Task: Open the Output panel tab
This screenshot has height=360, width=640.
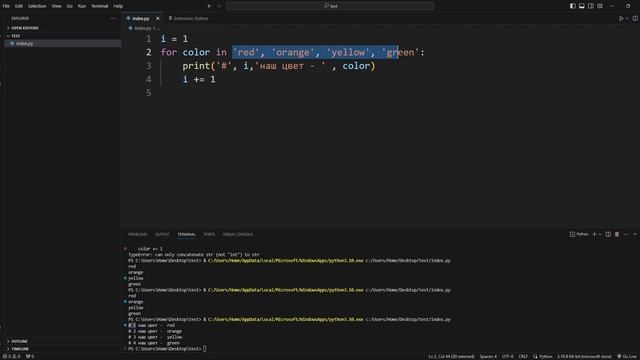Action: pos(162,235)
